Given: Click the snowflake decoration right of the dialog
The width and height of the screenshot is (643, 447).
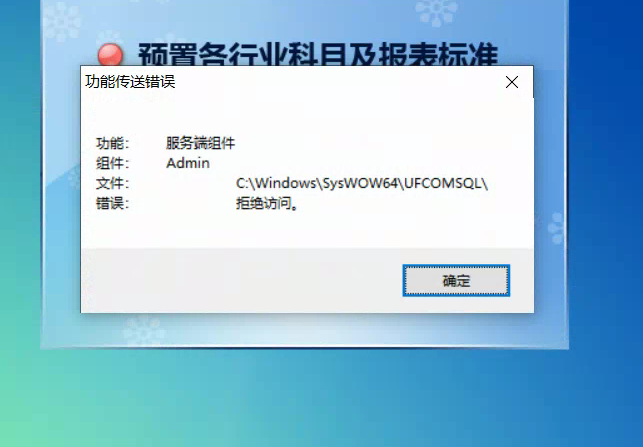Looking at the screenshot, I should click(556, 228).
